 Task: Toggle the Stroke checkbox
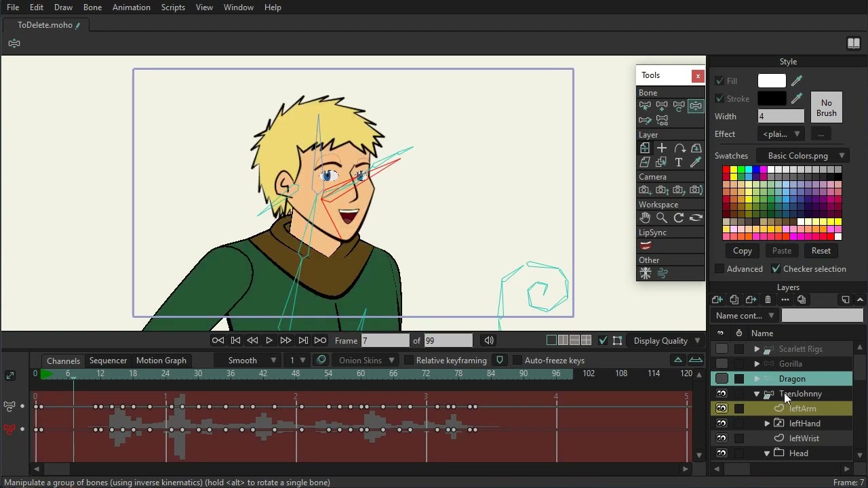pos(719,98)
